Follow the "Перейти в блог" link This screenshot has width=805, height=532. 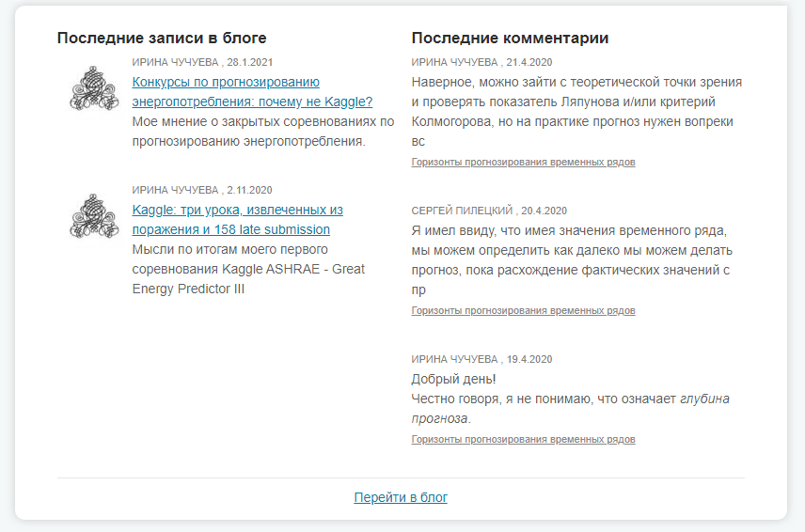pyautogui.click(x=401, y=497)
